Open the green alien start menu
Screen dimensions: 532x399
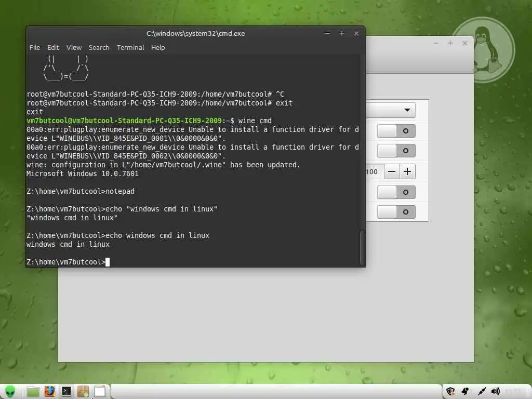click(x=10, y=391)
